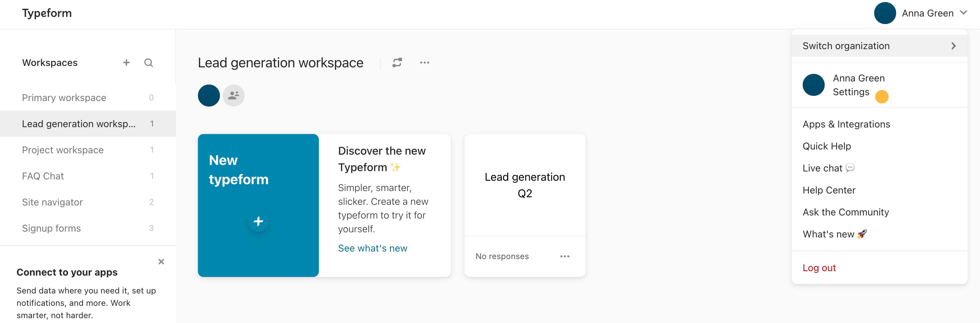Open workspace options three-dot menu
The image size is (980, 323).
coord(425,62)
